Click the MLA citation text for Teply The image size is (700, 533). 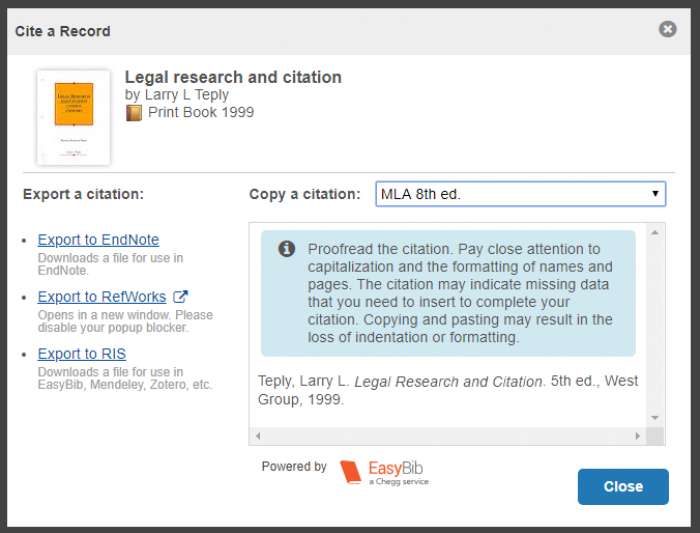(447, 390)
